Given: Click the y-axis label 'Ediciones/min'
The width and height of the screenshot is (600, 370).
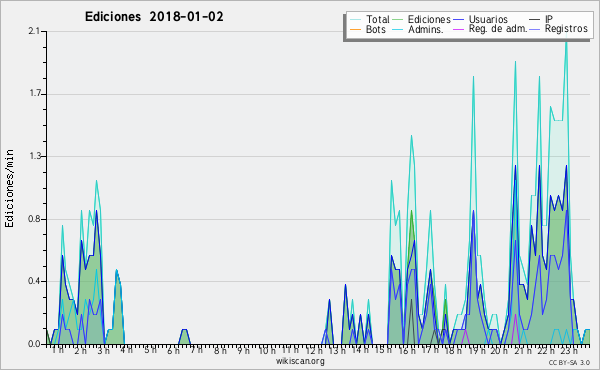Looking at the screenshot, I should pyautogui.click(x=9, y=188).
